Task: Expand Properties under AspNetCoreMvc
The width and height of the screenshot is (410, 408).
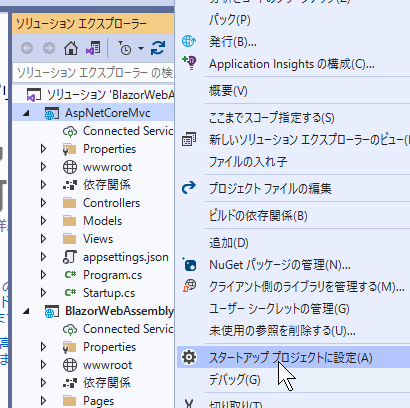Action: [43, 149]
